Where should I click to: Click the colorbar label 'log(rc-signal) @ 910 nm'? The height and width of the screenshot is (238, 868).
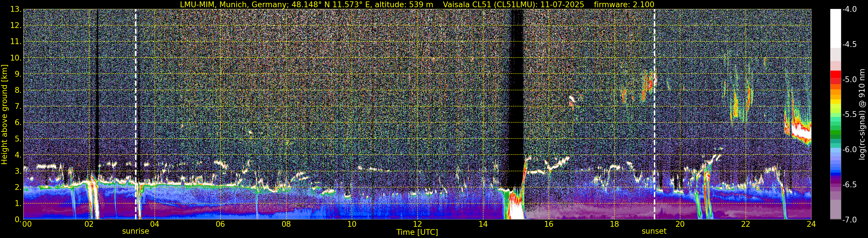tap(862, 114)
